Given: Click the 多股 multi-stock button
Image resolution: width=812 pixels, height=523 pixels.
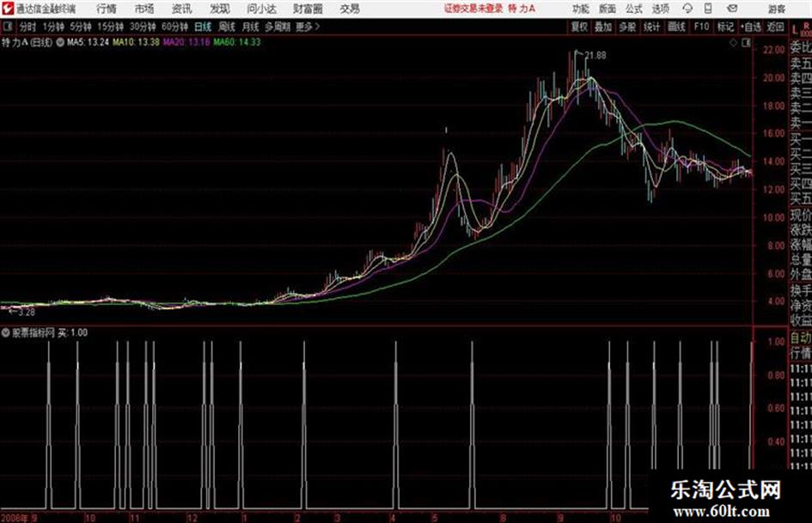Looking at the screenshot, I should pyautogui.click(x=627, y=27).
